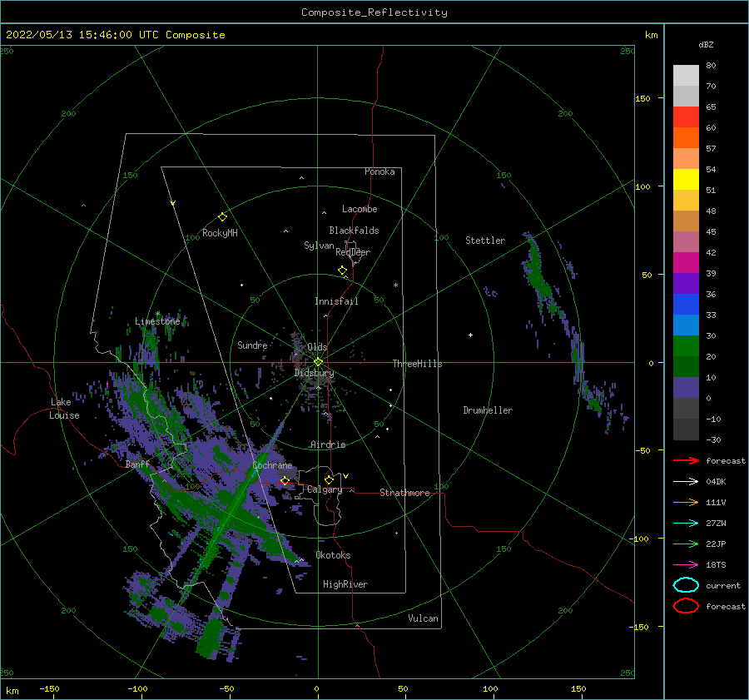This screenshot has width=749, height=700.
Task: Click the HighRiver label
Action: coord(345,584)
